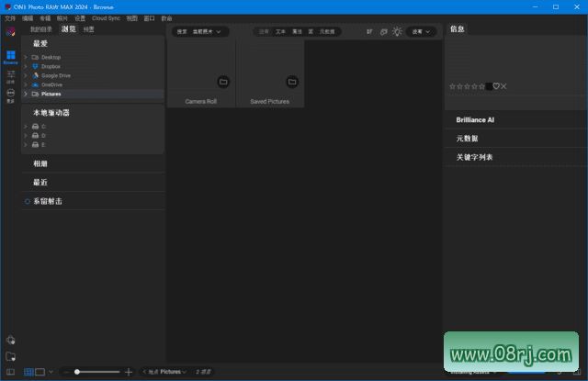Click the lightbulb AI icon
Viewport: 588px width, 381px height.
pos(397,31)
